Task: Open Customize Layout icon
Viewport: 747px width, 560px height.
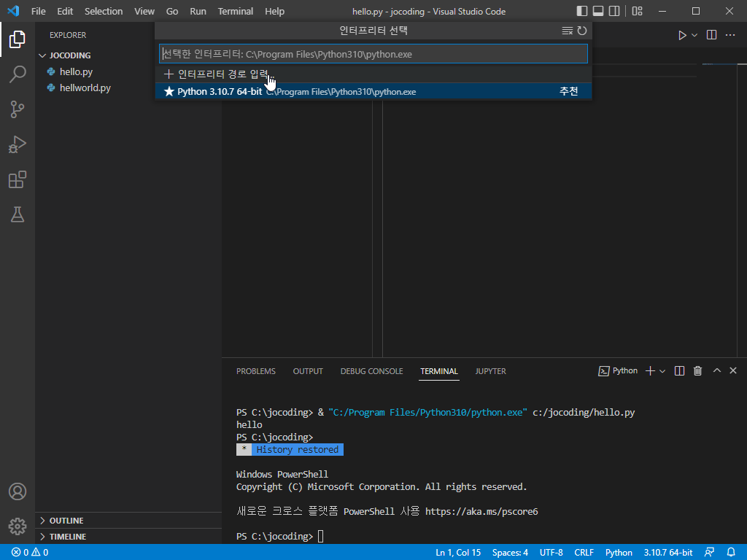Action: pyautogui.click(x=637, y=11)
